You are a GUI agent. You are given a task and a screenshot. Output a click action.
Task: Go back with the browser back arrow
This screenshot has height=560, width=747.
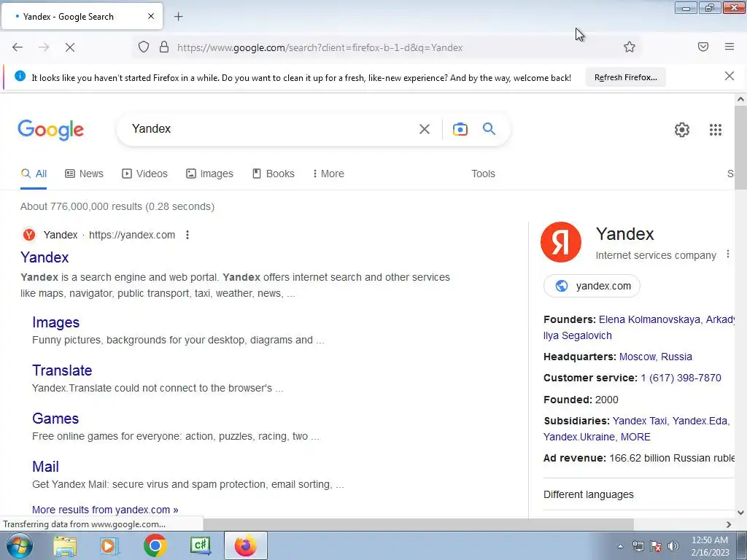(x=18, y=47)
